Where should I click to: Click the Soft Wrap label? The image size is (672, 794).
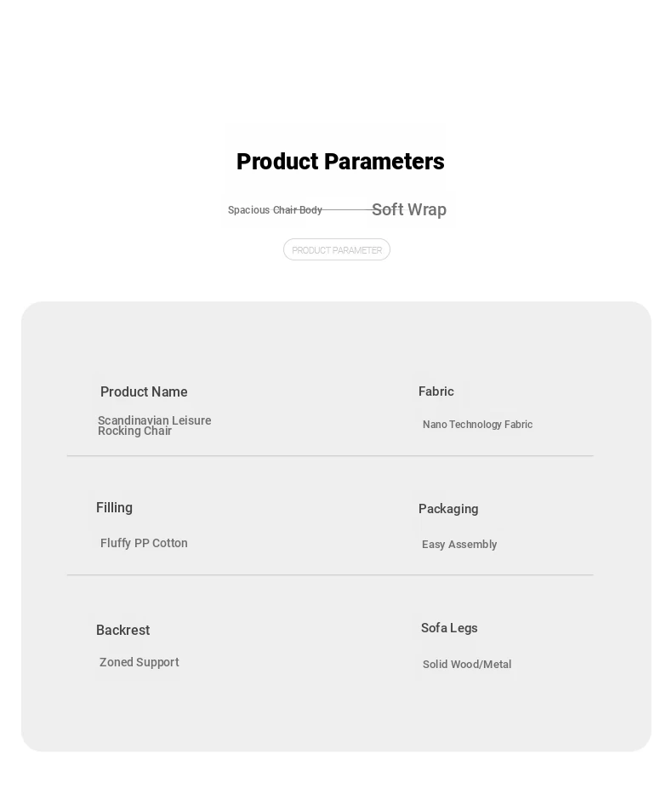[x=409, y=209]
